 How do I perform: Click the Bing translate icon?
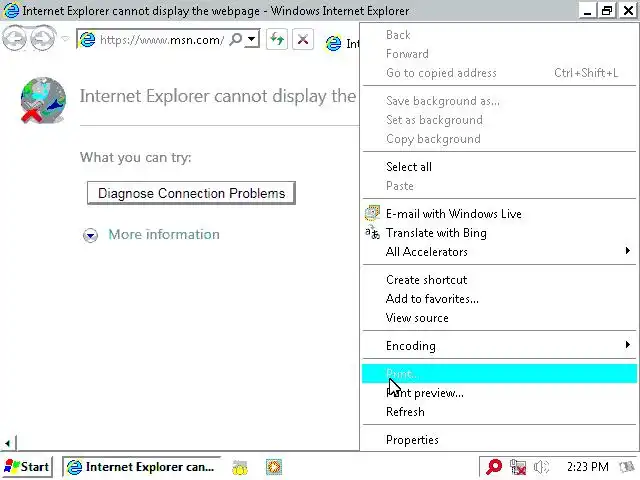pyautogui.click(x=372, y=232)
